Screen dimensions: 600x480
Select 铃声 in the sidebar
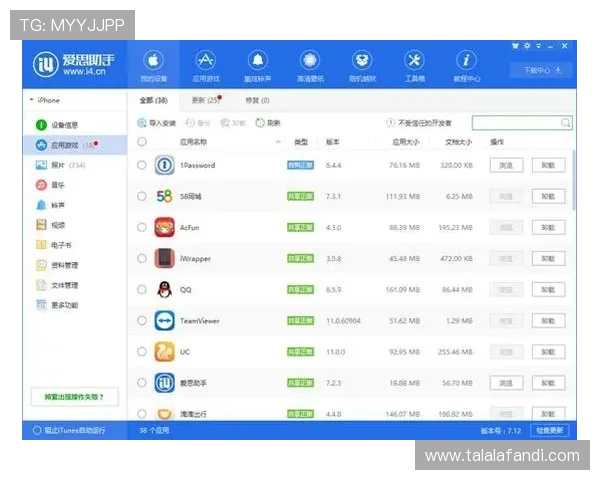(x=75, y=205)
